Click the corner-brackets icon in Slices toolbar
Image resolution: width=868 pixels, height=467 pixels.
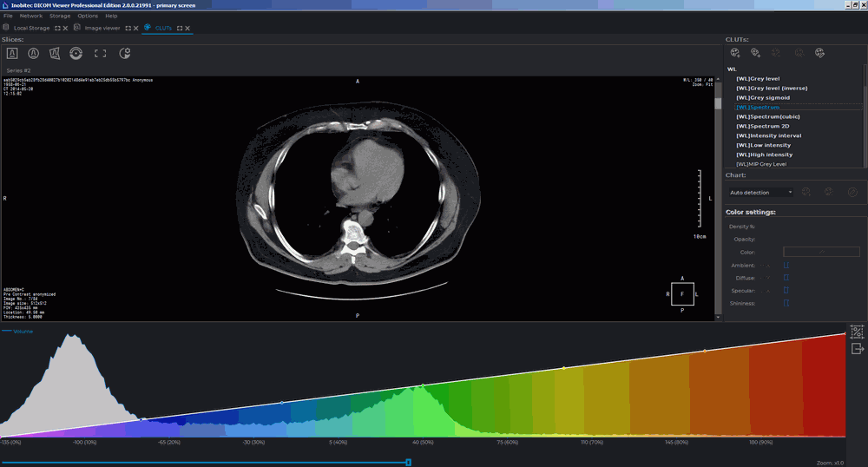click(101, 54)
